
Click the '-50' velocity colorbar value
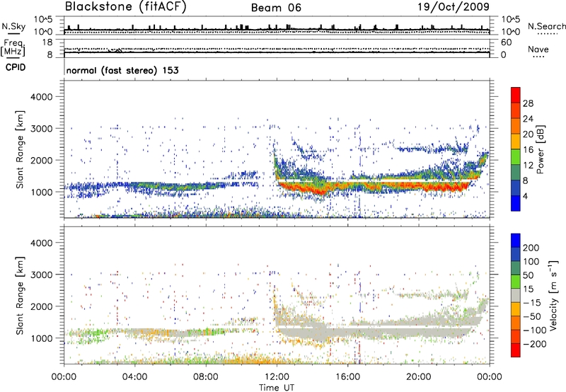click(532, 316)
